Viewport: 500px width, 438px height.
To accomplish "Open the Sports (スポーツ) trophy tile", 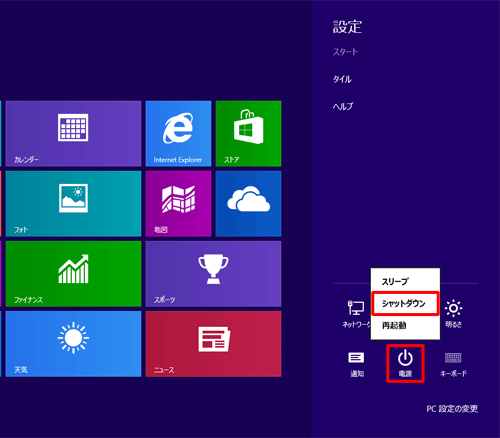I will click(213, 274).
